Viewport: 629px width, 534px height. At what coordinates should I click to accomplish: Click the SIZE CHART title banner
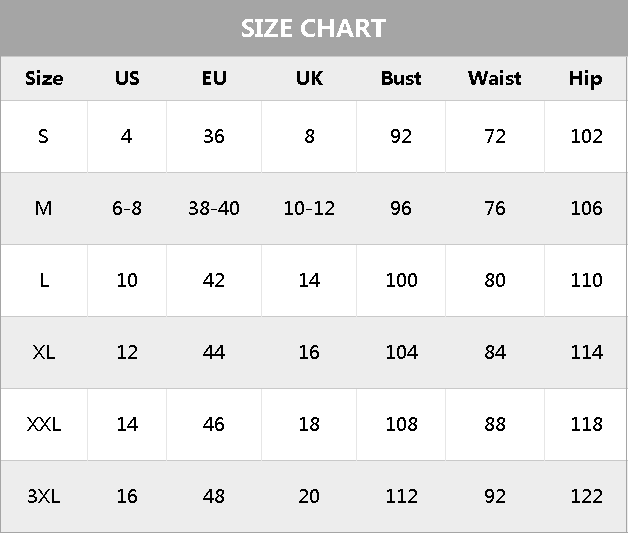point(313,28)
